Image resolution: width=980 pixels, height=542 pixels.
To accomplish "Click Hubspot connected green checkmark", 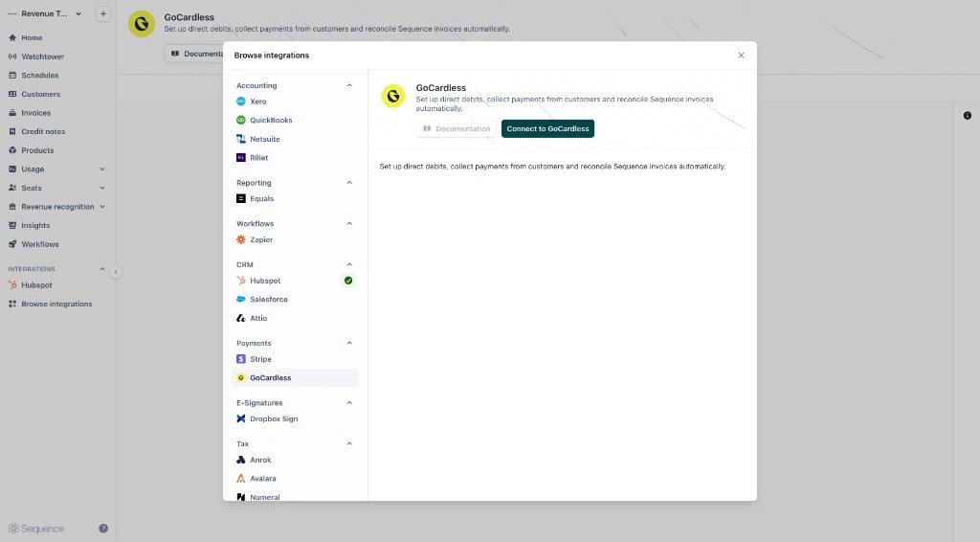I will click(x=348, y=281).
